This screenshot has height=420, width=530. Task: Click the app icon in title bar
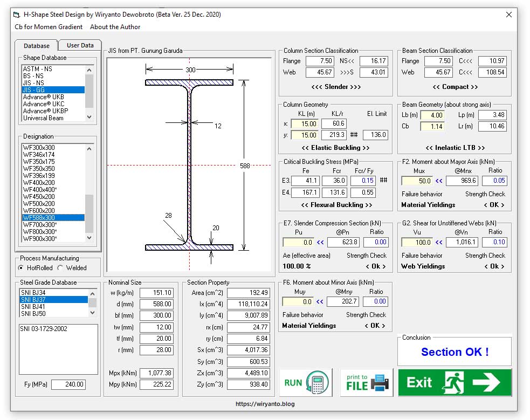tap(17, 15)
